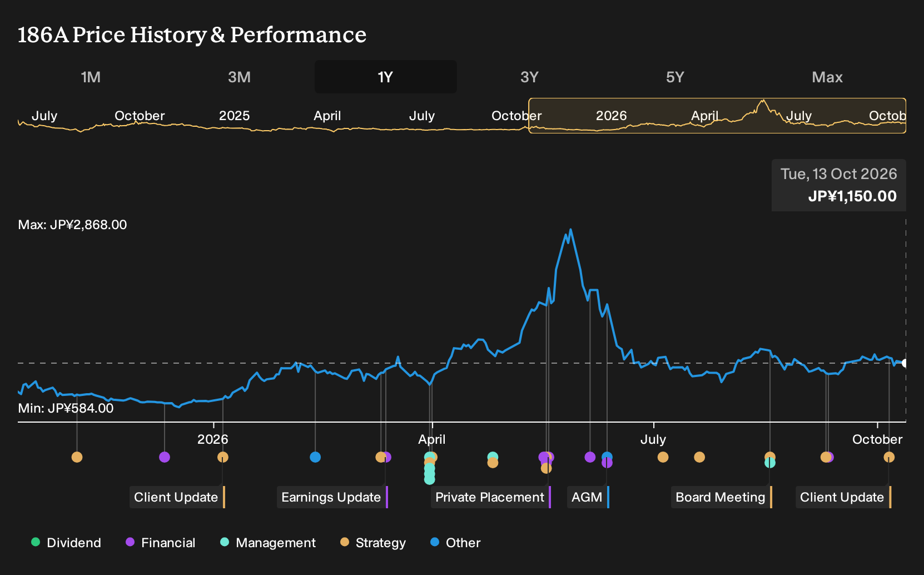Image resolution: width=924 pixels, height=575 pixels.
Task: Click the first orange Strategy event dot
Action: tap(77, 457)
